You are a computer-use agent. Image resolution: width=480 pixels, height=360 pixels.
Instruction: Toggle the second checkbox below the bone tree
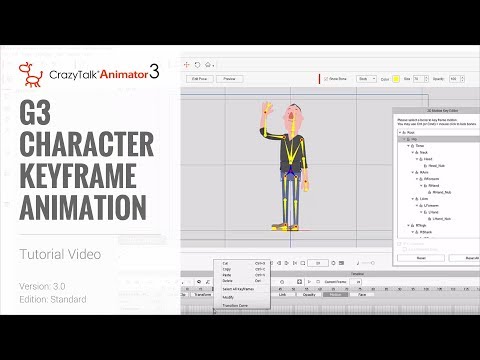404,249
